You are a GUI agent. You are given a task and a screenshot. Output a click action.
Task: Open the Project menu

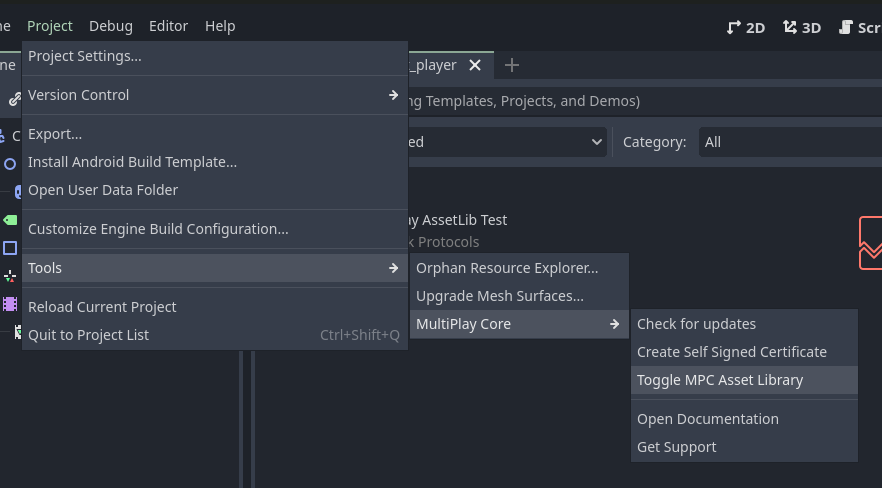point(50,26)
